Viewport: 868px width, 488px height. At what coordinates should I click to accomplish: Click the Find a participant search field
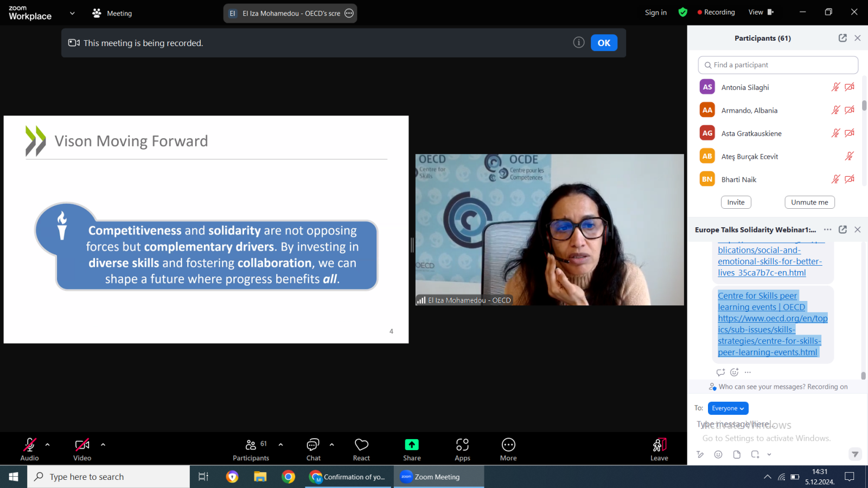click(778, 65)
